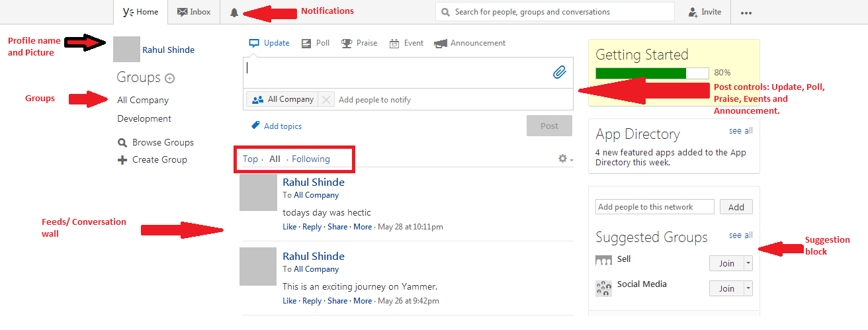Image resolution: width=868 pixels, height=330 pixels.
Task: Click the Getting Started progress bar
Action: [652, 73]
